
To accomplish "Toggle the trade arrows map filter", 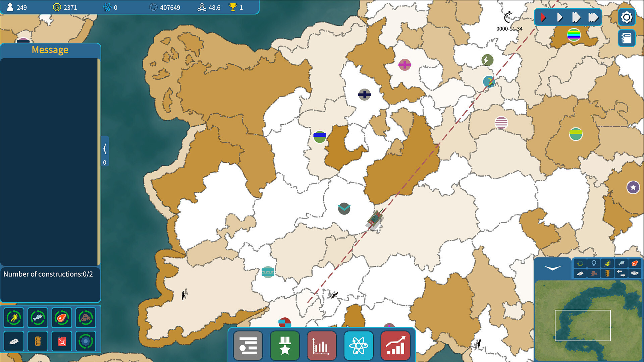I will pyautogui.click(x=621, y=274).
